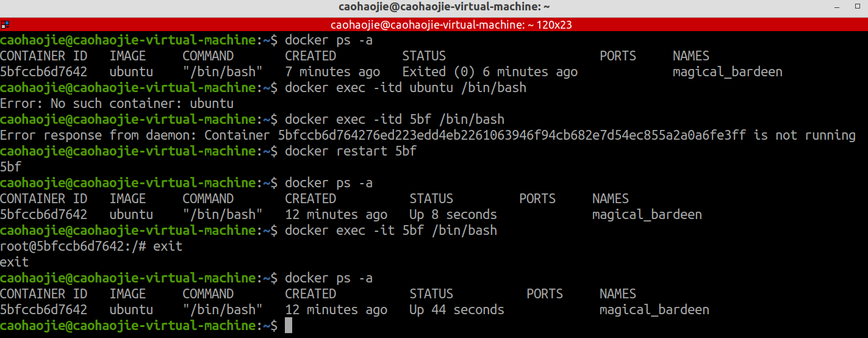Click the 'docker exec -it 5bf /bin/bash' command
The height and width of the screenshot is (338, 868).
391,231
